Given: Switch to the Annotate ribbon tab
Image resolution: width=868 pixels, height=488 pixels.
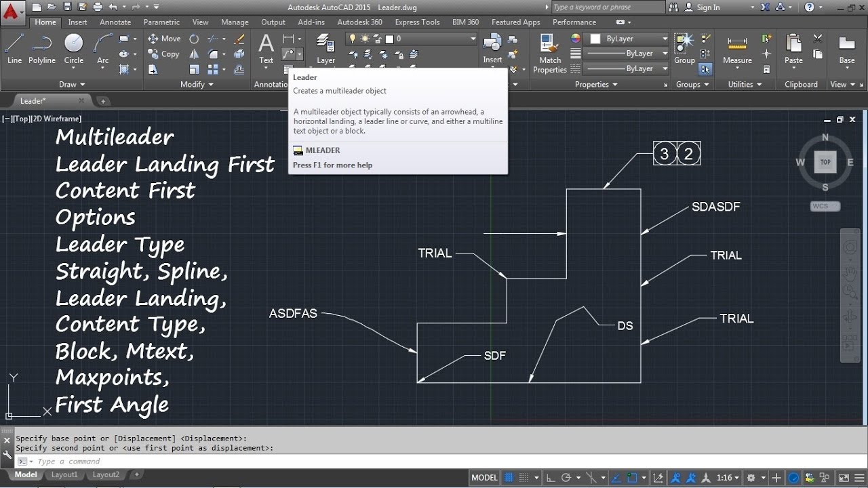Looking at the screenshot, I should tap(115, 22).
